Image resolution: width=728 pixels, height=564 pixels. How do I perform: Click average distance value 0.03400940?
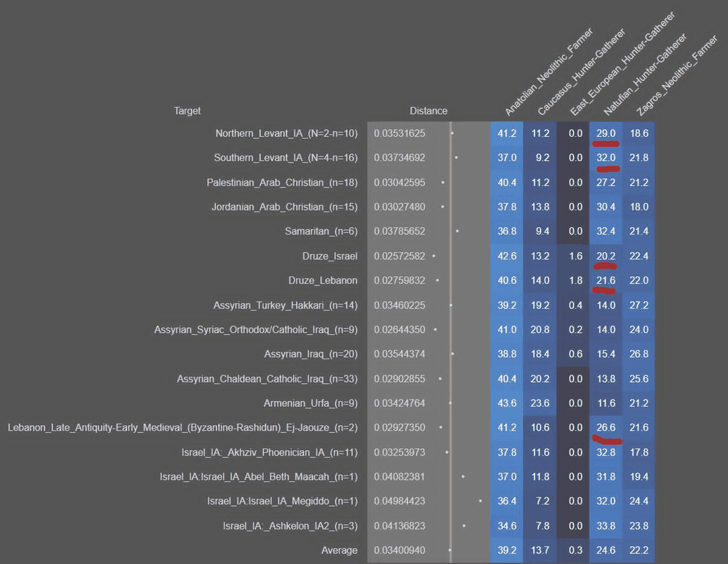399,551
